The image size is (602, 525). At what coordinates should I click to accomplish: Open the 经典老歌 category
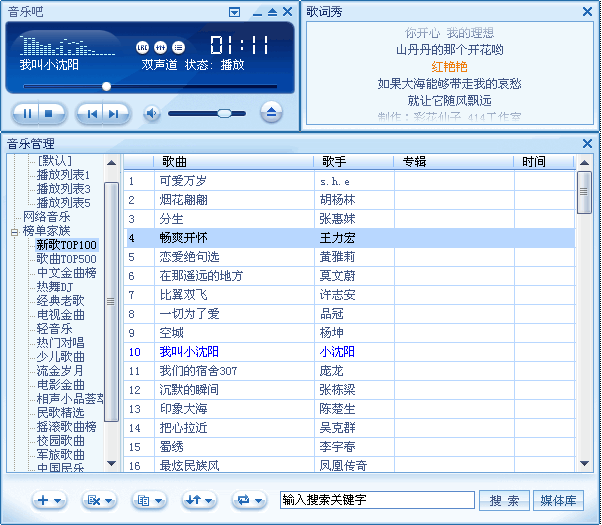coord(60,301)
